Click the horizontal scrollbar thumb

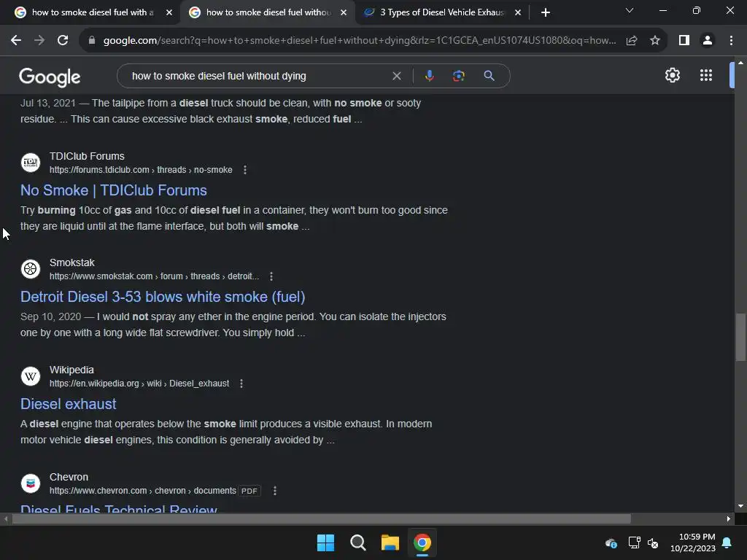click(321, 518)
